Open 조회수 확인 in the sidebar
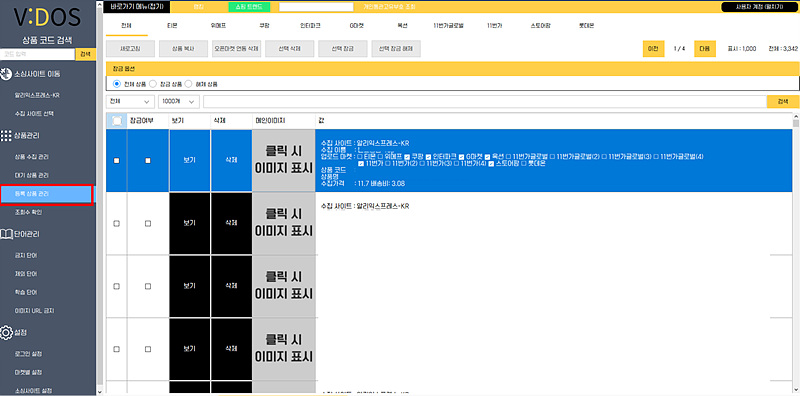Screen dimensions: 800x396 tap(29, 212)
